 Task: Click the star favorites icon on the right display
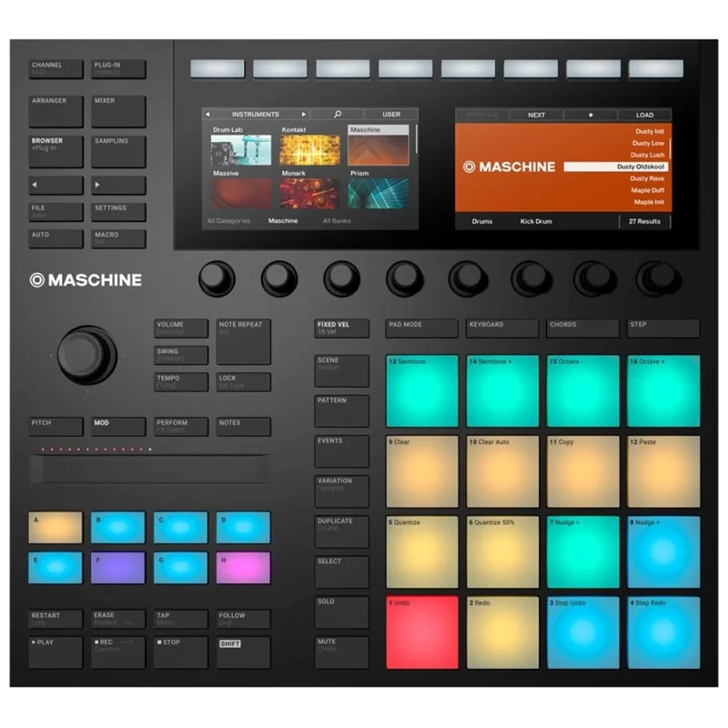coord(591,116)
